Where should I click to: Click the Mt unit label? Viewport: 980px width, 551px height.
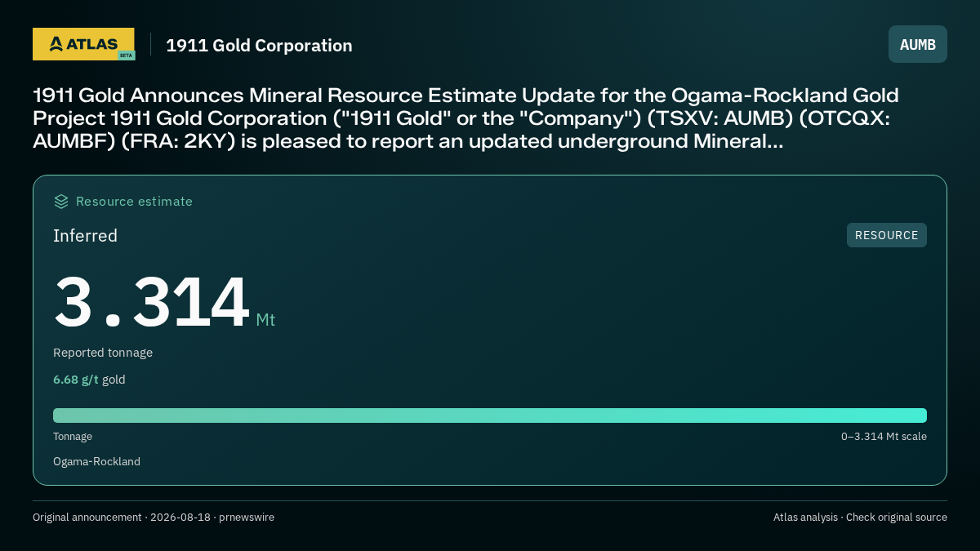pyautogui.click(x=265, y=320)
